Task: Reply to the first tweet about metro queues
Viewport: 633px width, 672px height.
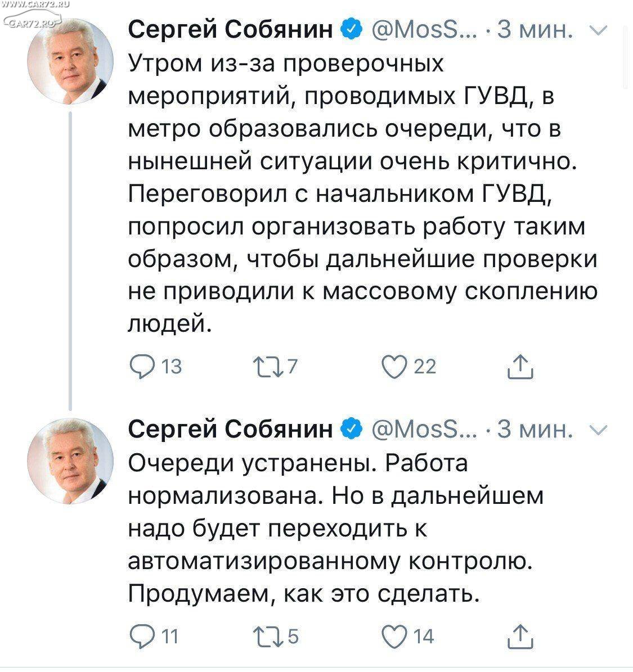Action: pyautogui.click(x=142, y=367)
